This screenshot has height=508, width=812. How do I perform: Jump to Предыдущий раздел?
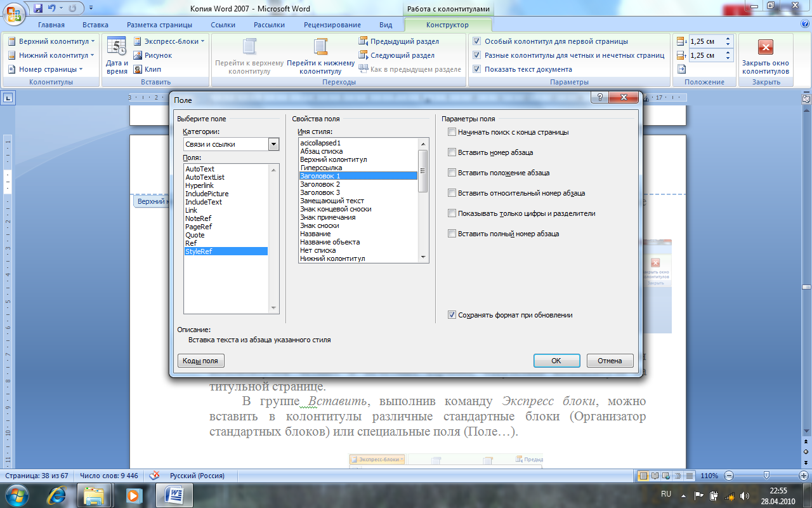tap(398, 41)
